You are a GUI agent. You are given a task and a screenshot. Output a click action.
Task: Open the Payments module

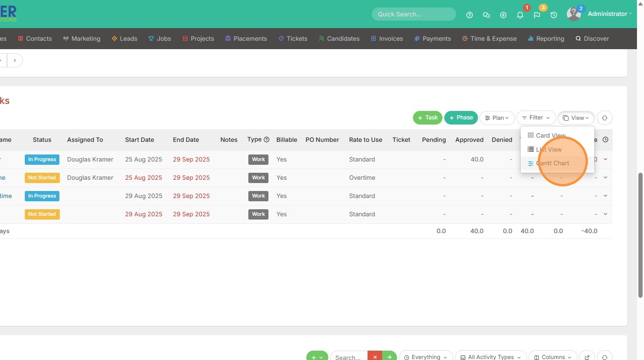pos(433,38)
